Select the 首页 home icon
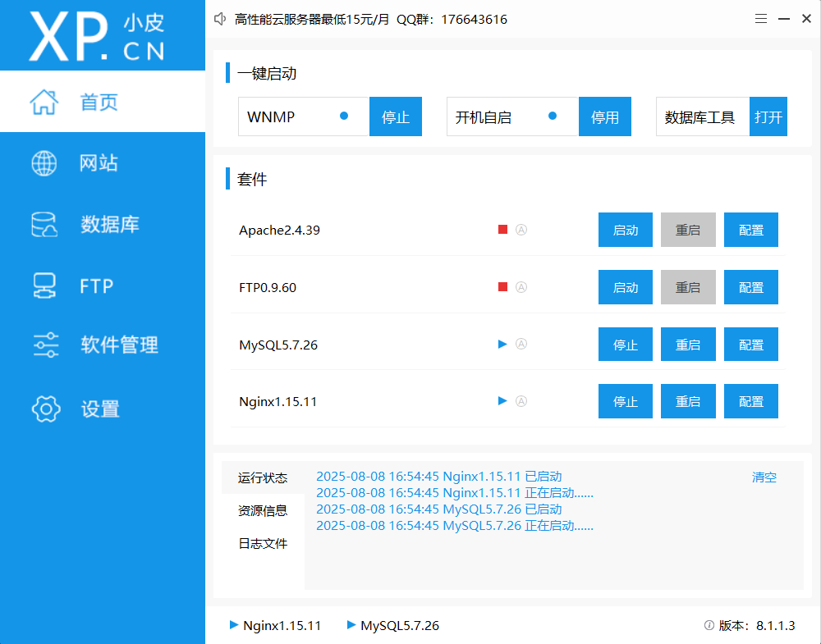The width and height of the screenshot is (821, 644). 44,100
